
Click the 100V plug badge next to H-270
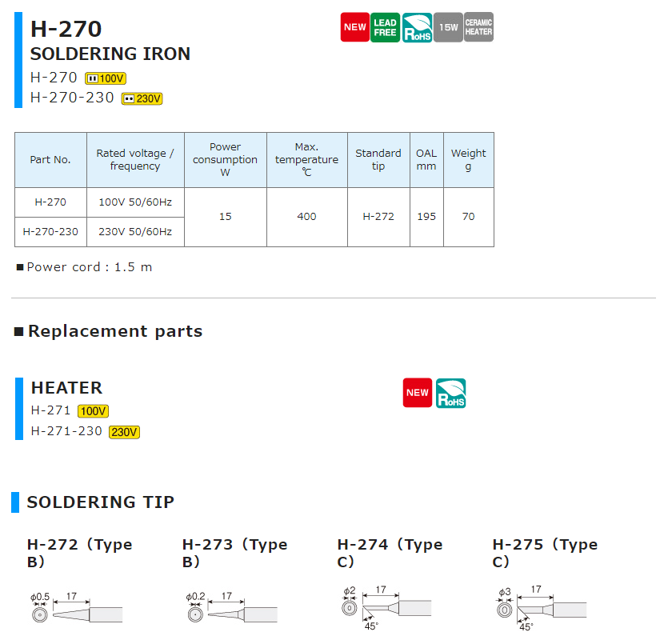coord(106,78)
